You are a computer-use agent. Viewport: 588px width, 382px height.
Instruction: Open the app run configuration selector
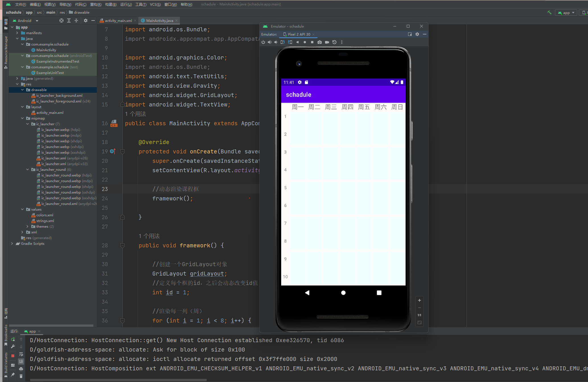[566, 13]
